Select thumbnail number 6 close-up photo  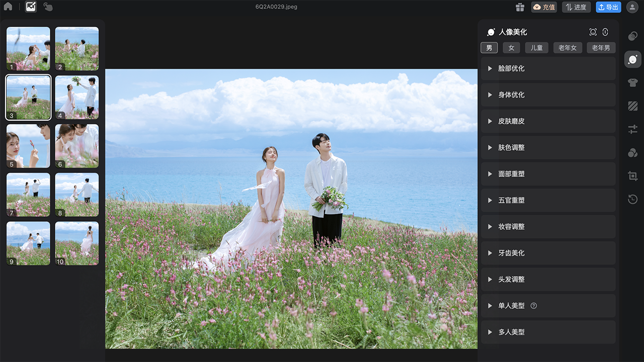click(77, 146)
